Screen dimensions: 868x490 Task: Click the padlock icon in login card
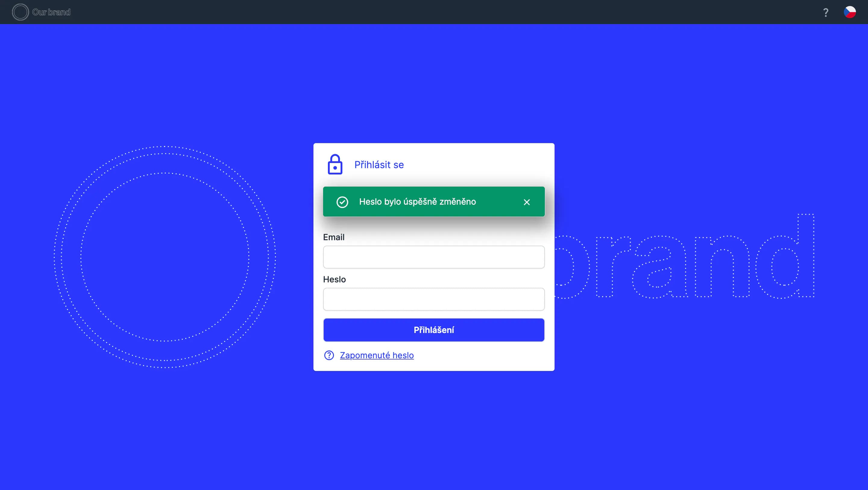[335, 165]
